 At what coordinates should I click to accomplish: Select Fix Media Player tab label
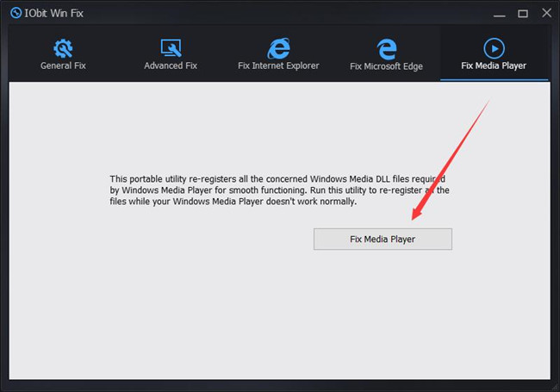(x=494, y=65)
